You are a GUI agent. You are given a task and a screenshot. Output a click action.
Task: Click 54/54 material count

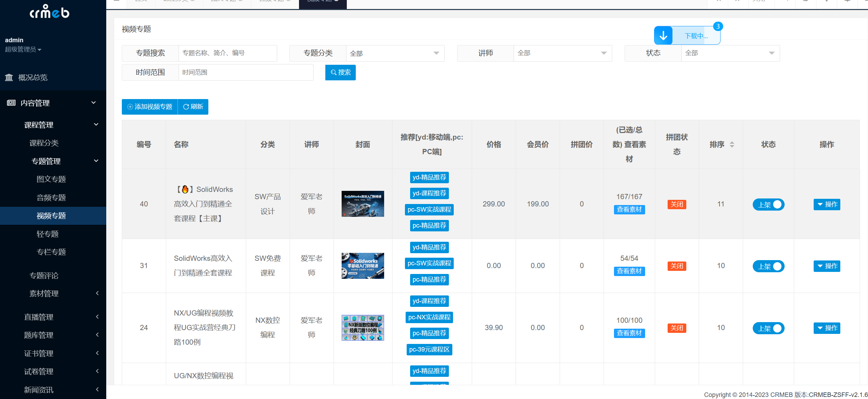click(x=629, y=258)
